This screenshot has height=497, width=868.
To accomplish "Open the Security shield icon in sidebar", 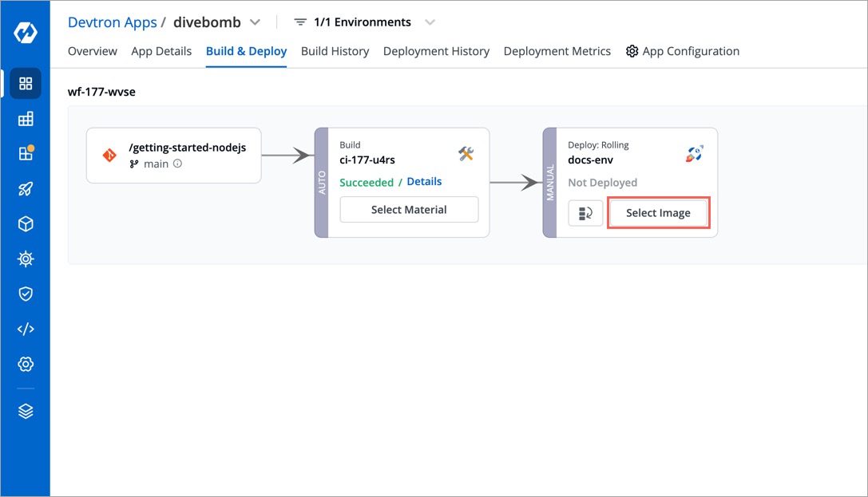I will tap(26, 294).
